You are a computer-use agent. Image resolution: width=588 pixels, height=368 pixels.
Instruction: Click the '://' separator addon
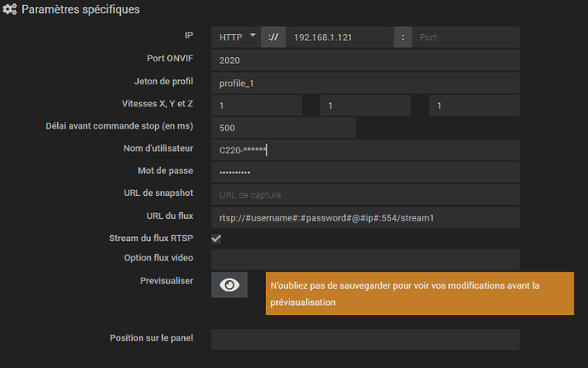point(274,37)
